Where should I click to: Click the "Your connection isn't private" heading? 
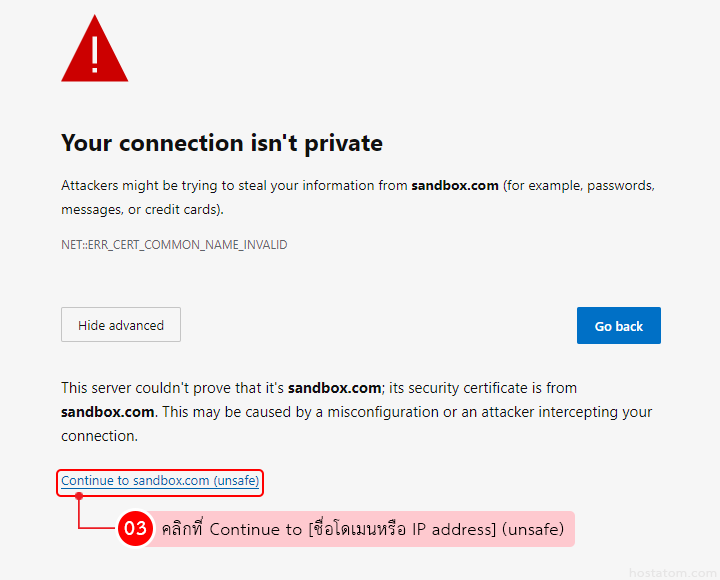[x=222, y=143]
